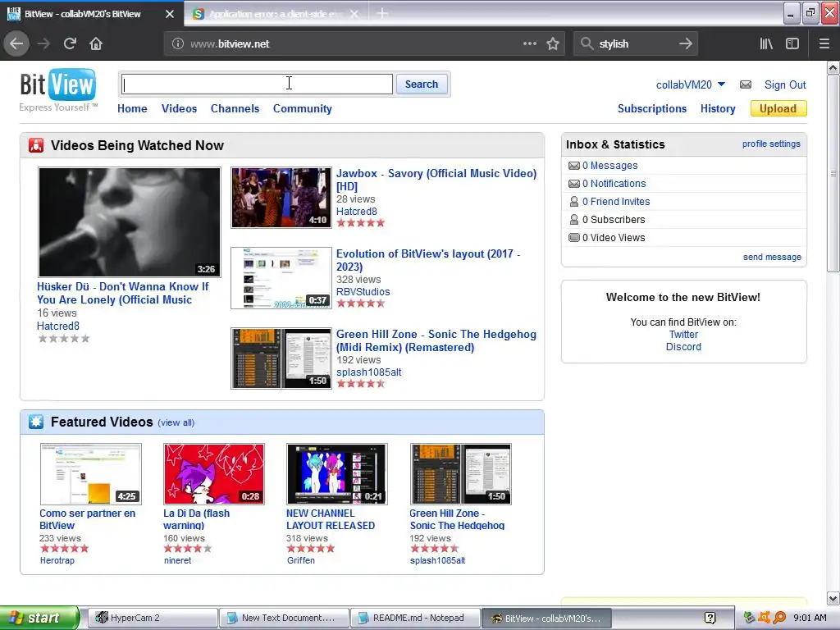The height and width of the screenshot is (630, 840).
Task: Open NEW CHANNEL LAYOUT RELEASED thumbnail
Action: tap(337, 473)
